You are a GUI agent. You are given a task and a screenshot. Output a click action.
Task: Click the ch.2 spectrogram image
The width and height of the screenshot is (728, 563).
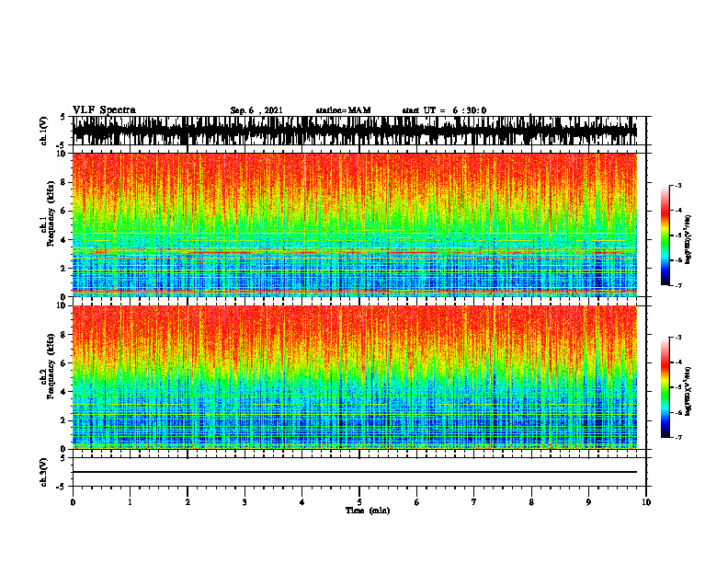coord(355,377)
